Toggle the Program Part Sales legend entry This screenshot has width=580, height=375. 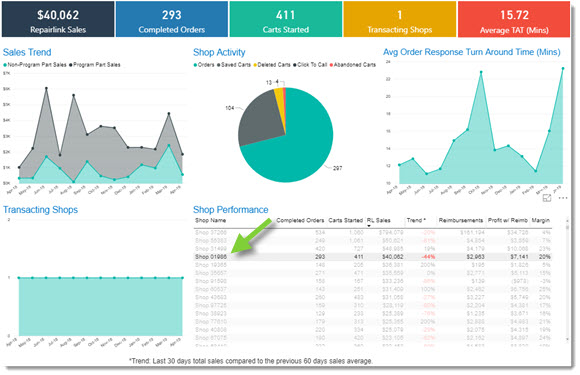pos(95,65)
